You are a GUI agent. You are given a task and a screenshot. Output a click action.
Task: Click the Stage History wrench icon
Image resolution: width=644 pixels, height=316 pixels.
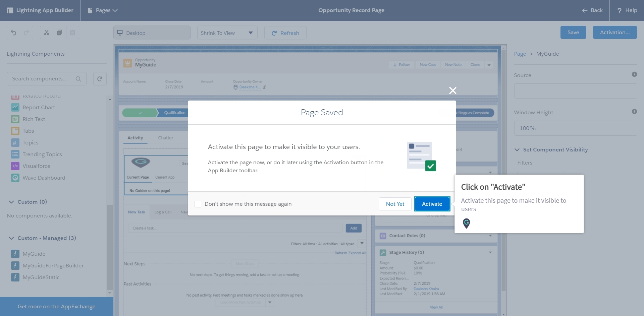(x=383, y=253)
